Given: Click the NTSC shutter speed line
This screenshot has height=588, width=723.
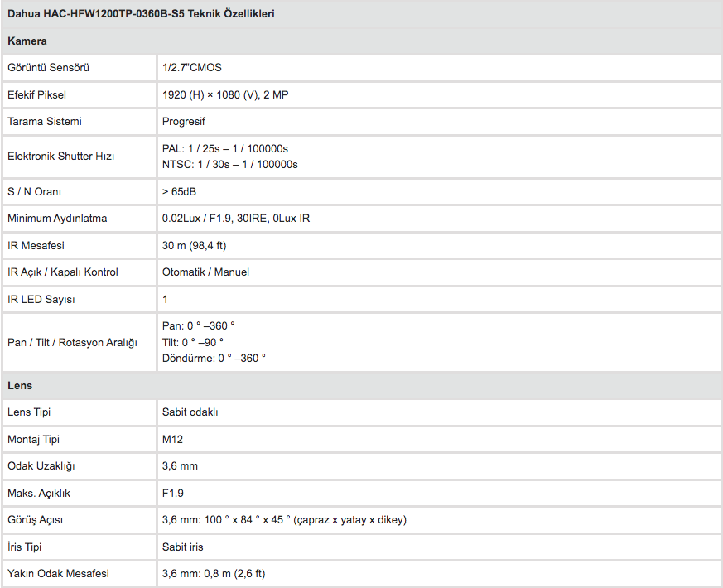Looking at the screenshot, I should click(229, 165).
